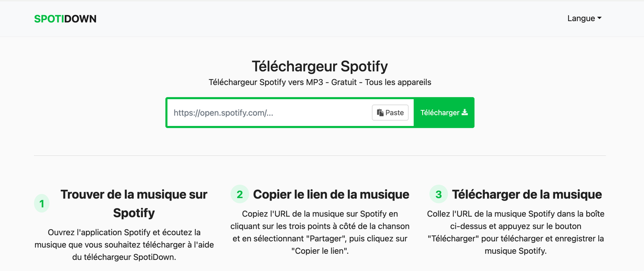644x271 pixels.
Task: Focus the Spotify URL input field
Action: point(269,113)
